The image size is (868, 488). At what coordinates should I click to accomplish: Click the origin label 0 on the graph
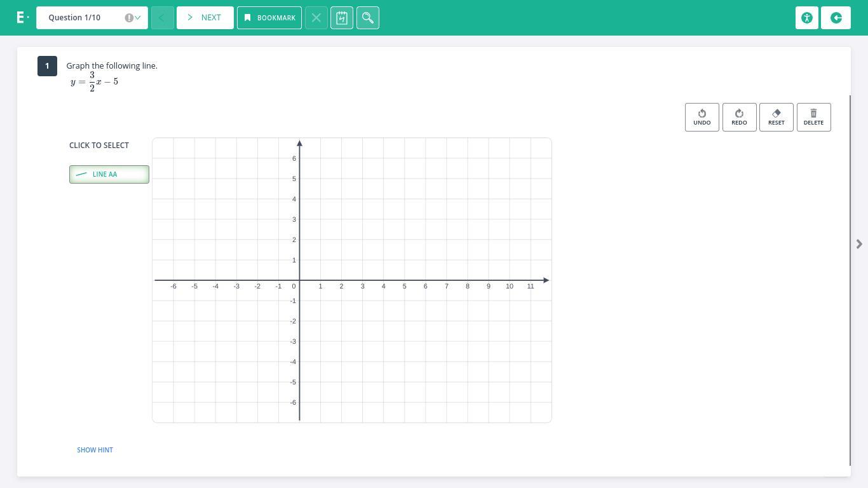[x=294, y=287]
